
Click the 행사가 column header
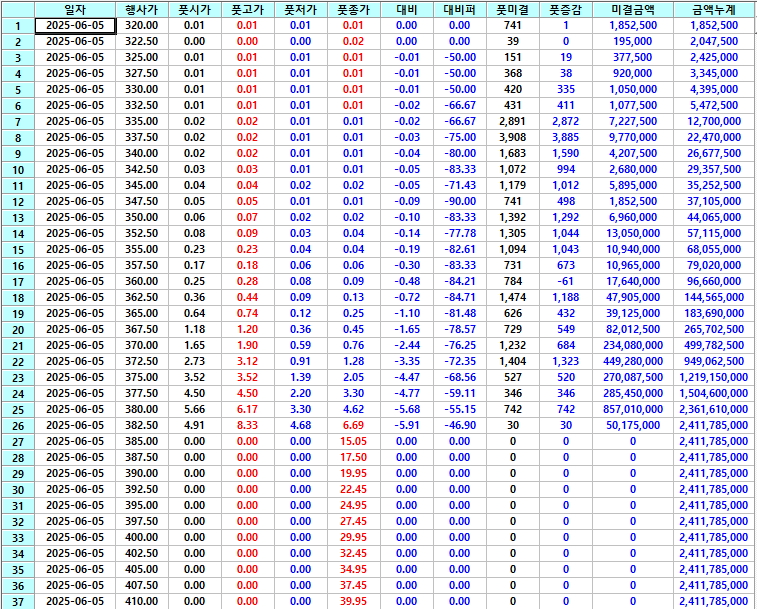coord(141,9)
